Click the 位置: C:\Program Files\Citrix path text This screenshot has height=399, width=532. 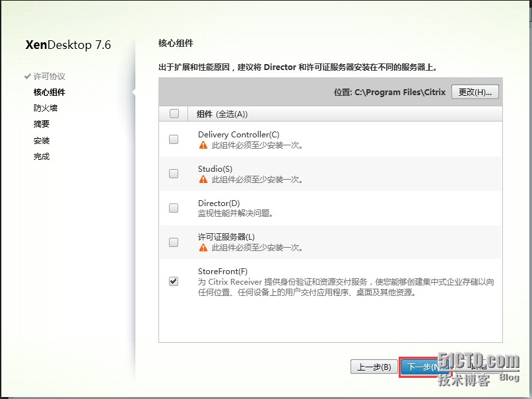coord(389,92)
